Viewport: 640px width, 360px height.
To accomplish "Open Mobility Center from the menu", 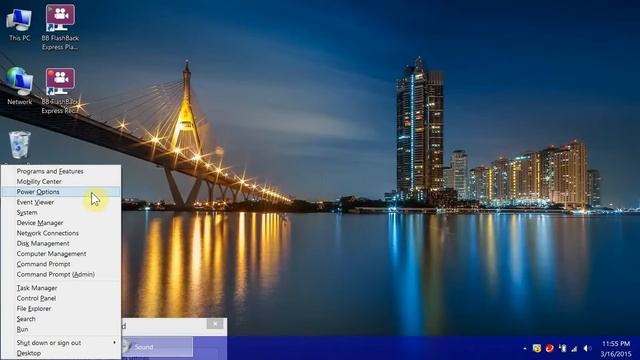I will click(61, 182).
